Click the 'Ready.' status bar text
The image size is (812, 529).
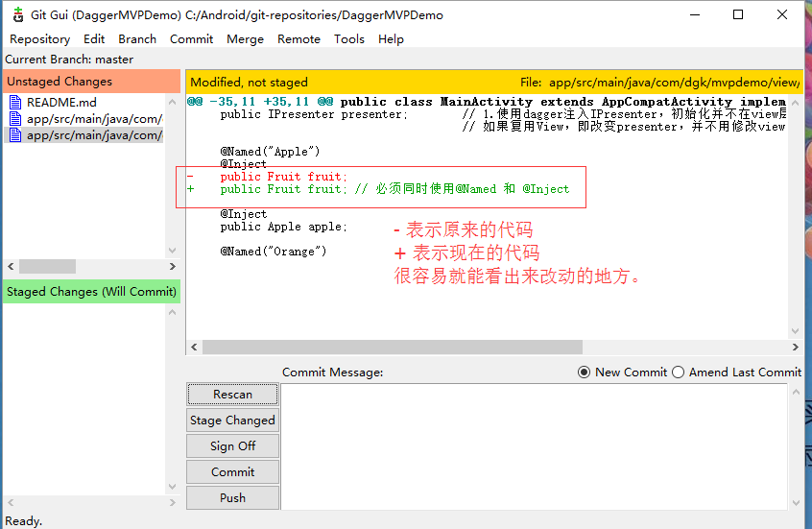coord(24,520)
